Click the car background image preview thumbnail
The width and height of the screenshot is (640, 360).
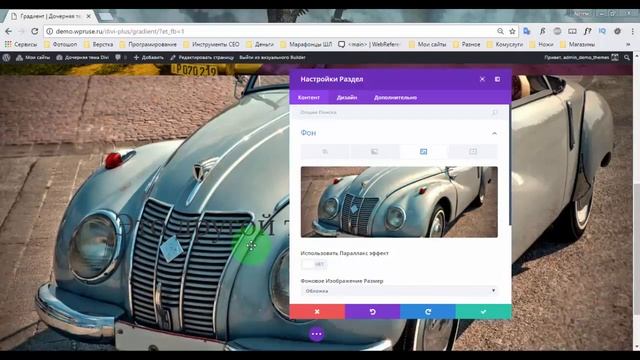(399, 202)
